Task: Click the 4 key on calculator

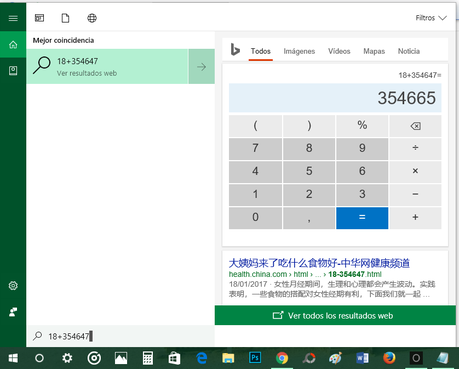Action: (255, 172)
